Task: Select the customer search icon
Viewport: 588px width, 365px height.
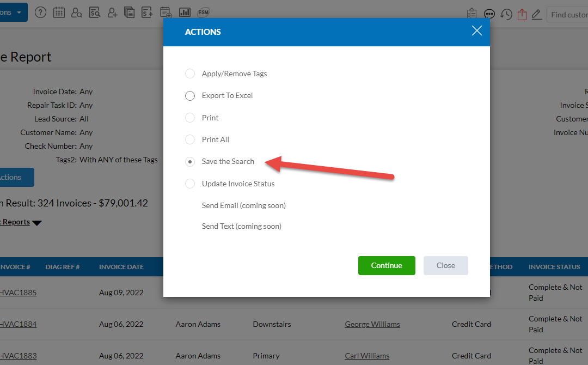Action: point(76,12)
